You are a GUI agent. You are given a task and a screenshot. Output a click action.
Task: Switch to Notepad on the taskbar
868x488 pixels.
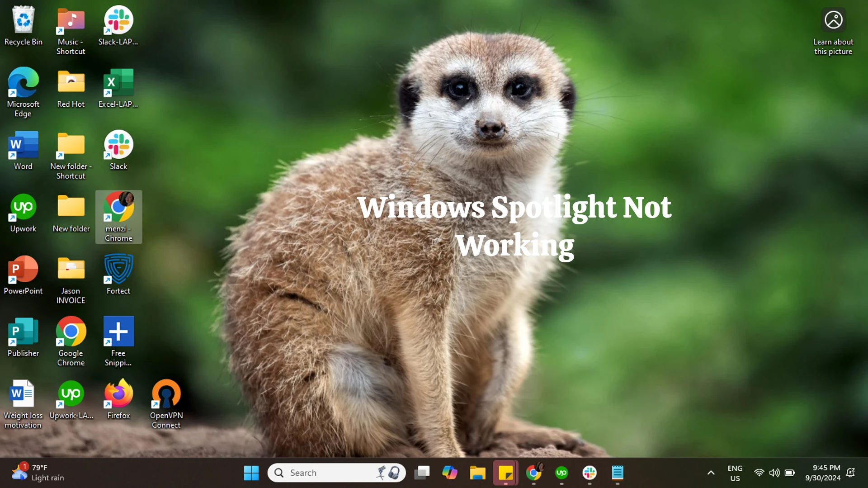point(618,473)
